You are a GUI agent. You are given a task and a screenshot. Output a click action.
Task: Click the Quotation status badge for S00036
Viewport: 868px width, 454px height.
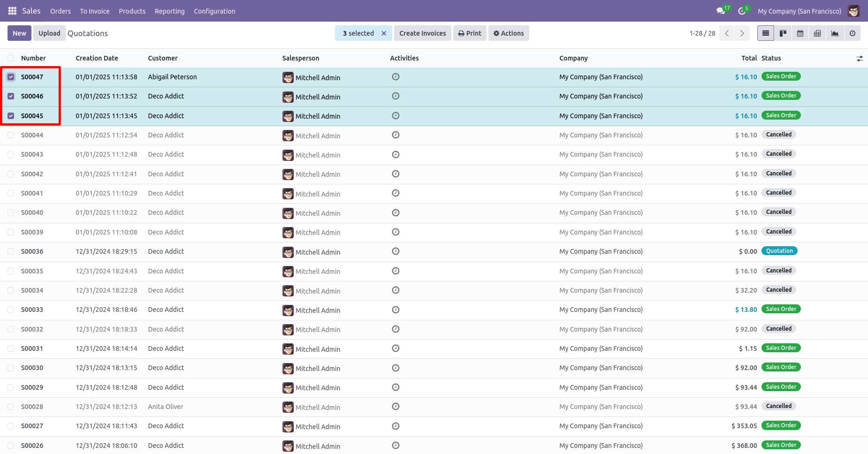[x=779, y=251]
